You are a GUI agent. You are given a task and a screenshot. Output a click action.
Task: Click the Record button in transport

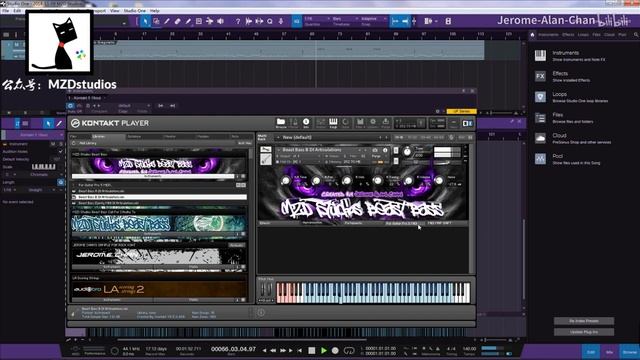coord(335,350)
